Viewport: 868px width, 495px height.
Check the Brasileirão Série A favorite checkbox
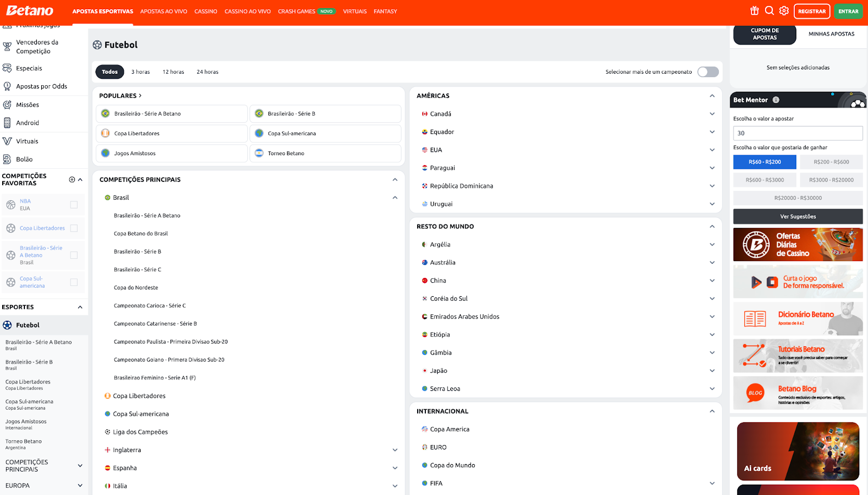[x=74, y=255]
